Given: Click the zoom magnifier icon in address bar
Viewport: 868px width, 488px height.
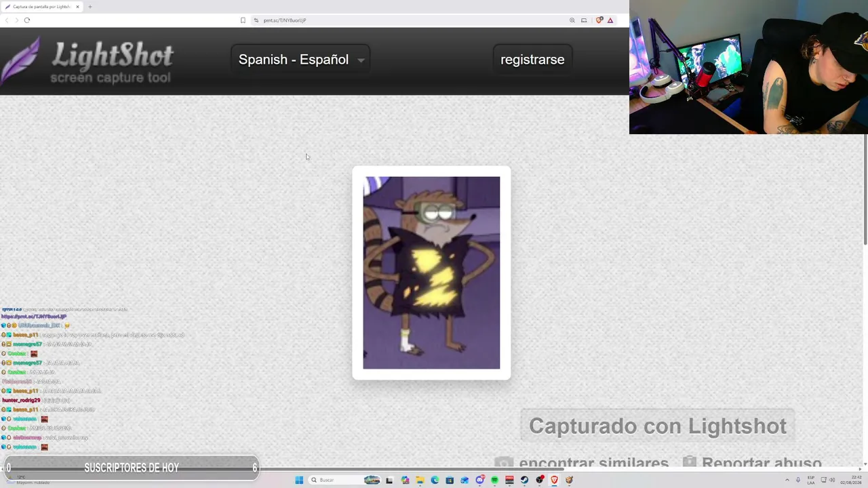Looking at the screenshot, I should click(x=572, y=20).
